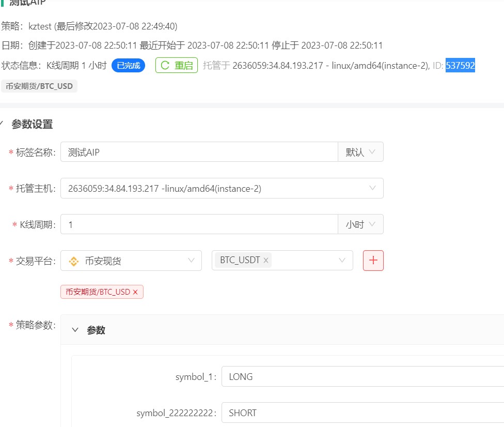504x427 pixels.
Task: Click the gray 币安期货/BTC_USD tag at top
Action: pos(39,86)
